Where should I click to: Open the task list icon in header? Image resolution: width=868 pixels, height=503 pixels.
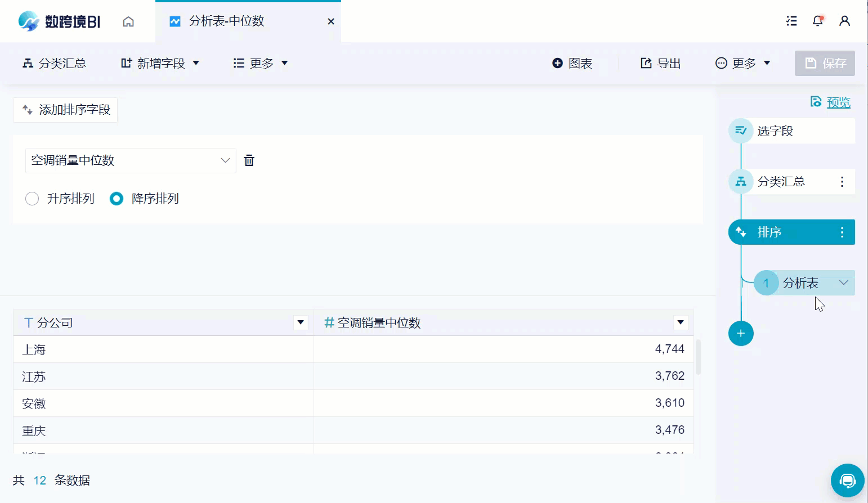[791, 21]
